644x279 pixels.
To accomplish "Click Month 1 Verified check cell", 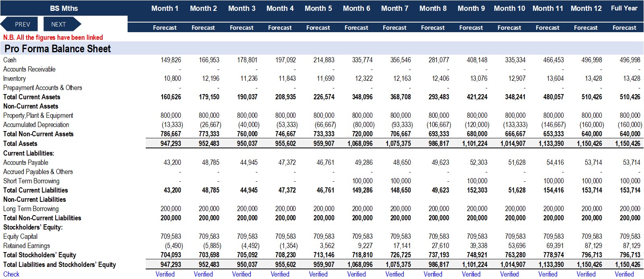I will [165, 274].
